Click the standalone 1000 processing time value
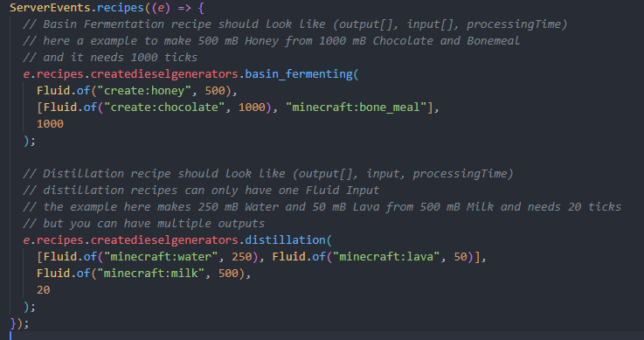The width and height of the screenshot is (644, 340). pyautogui.click(x=50, y=124)
